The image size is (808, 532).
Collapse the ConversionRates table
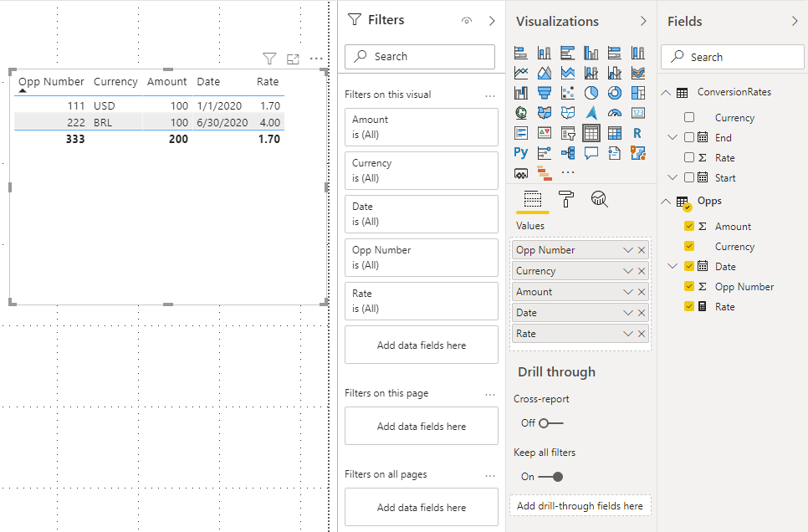(666, 93)
